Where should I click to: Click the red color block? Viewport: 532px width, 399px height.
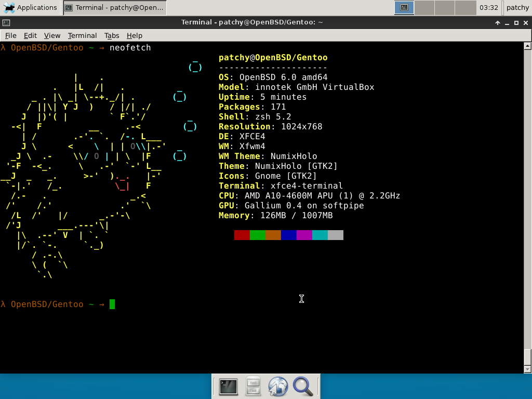[x=242, y=235]
